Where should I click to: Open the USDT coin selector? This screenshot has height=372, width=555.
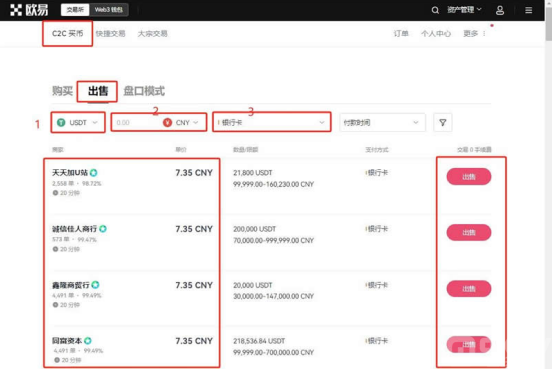click(x=78, y=122)
